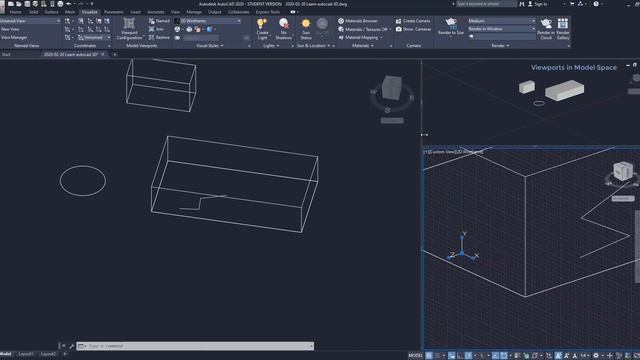Screen dimensions: 640x360
Task: Toggle Materials / Textures Off setting
Action: pos(363,29)
